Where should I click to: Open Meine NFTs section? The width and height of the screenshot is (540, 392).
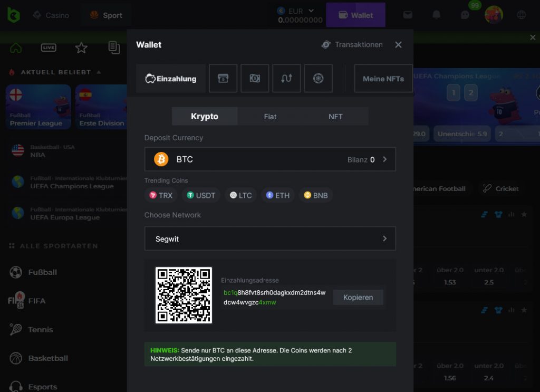pos(383,79)
